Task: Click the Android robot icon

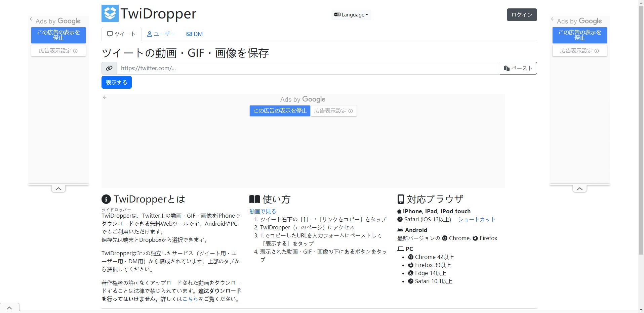Action: click(x=400, y=230)
